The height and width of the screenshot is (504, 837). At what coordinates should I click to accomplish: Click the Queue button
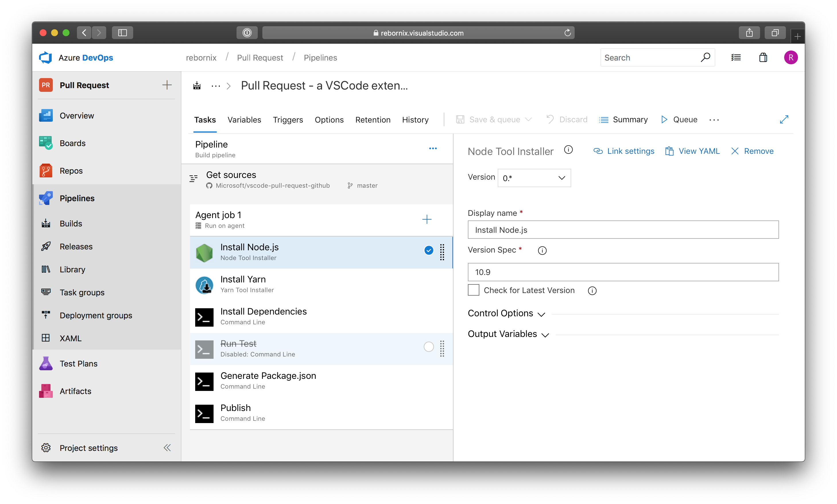click(679, 120)
